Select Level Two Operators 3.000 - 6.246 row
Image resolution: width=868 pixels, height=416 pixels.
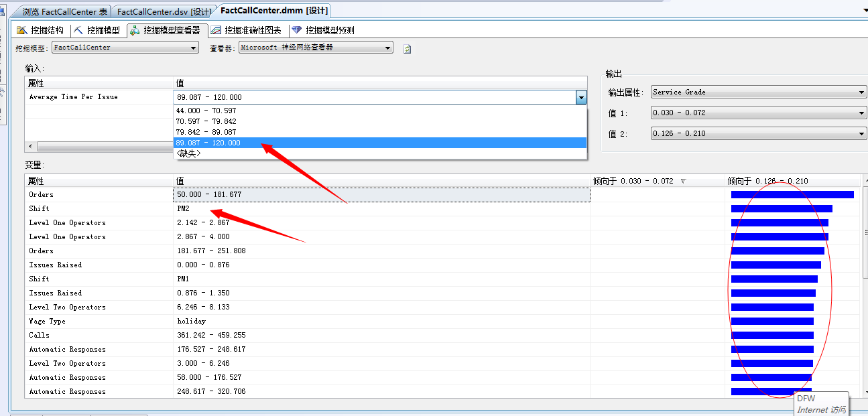(442, 363)
